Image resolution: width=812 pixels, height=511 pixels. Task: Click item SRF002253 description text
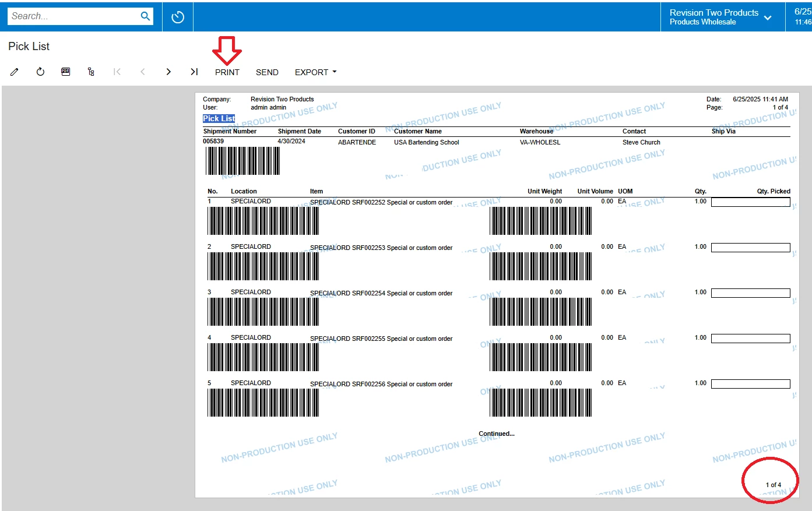(381, 248)
